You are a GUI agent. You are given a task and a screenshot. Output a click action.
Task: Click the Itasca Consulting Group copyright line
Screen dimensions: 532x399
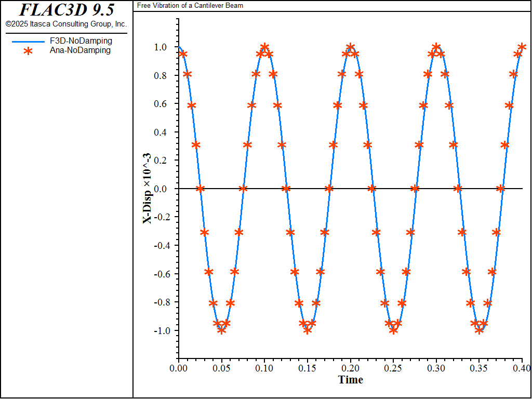[66, 24]
